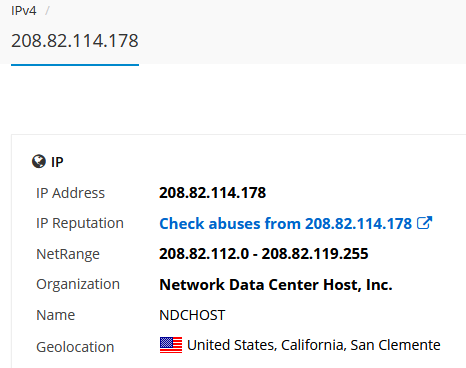Click the Geolocation label
This screenshot has width=466, height=368.
pos(75,347)
